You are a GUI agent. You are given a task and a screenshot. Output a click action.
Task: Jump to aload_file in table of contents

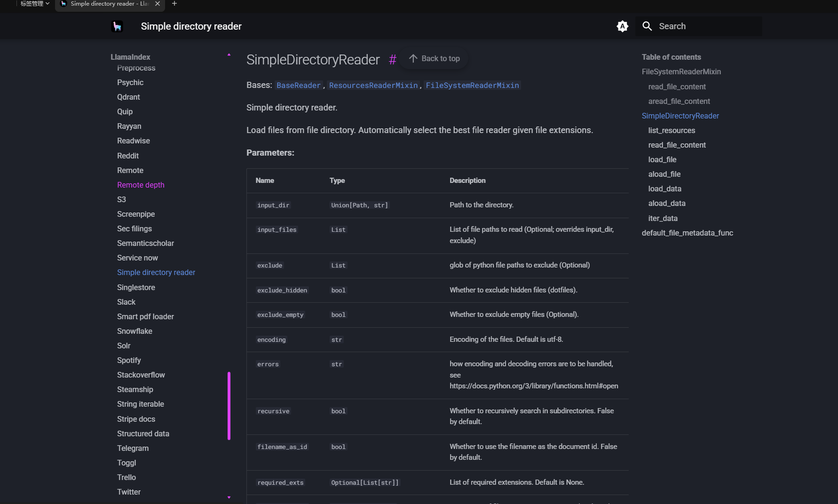coord(664,174)
